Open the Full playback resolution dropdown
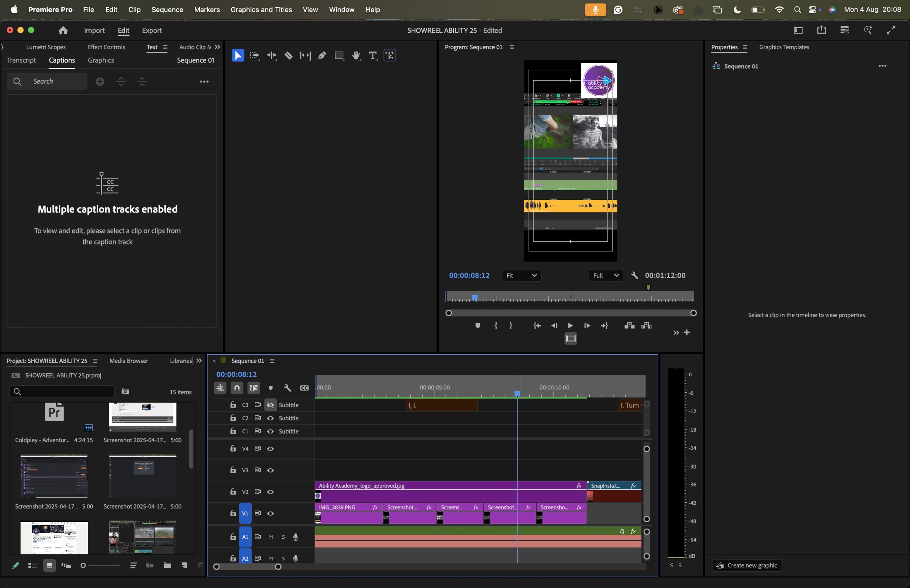Viewport: 910px width, 588px height. click(606, 275)
